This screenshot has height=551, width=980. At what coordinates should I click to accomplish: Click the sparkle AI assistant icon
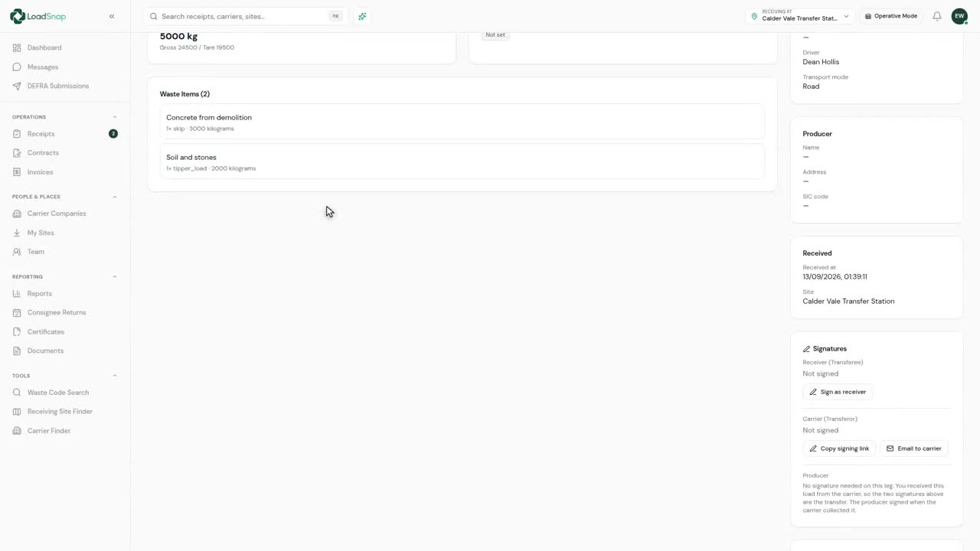click(362, 16)
